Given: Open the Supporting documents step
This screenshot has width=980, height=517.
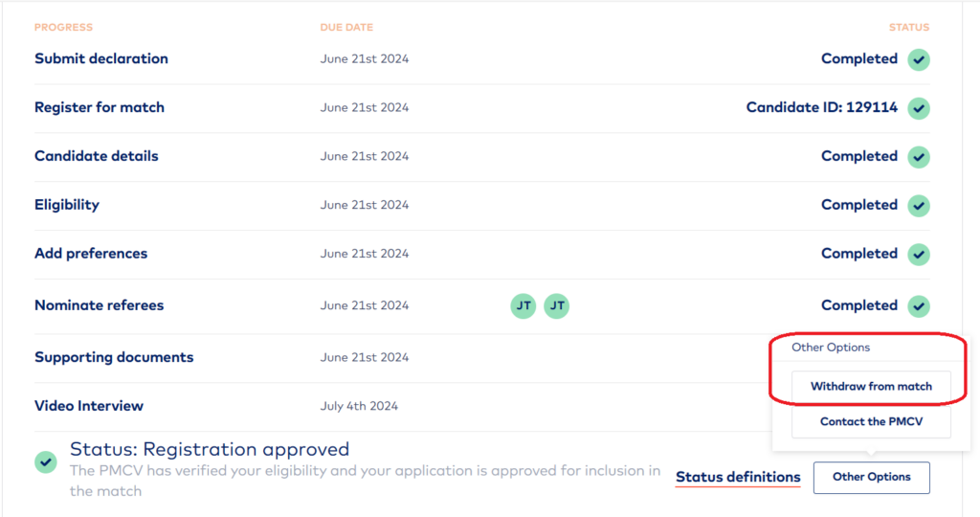Looking at the screenshot, I should point(114,357).
